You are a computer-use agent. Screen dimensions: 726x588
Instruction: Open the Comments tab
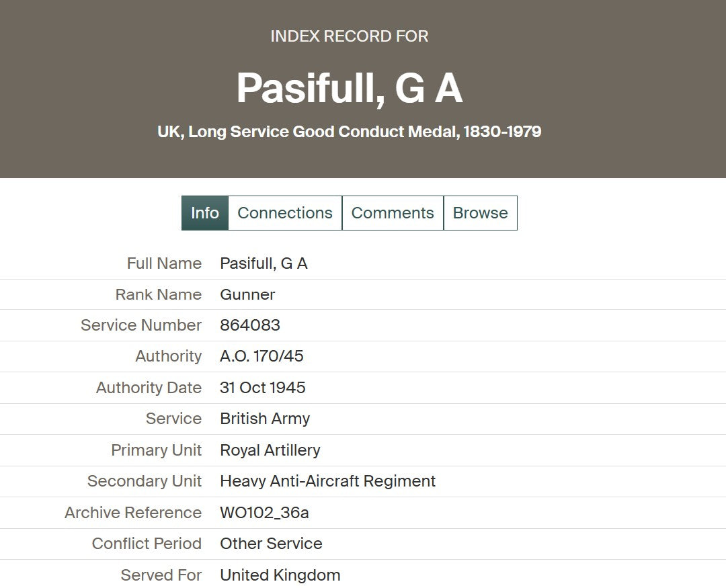coord(393,213)
